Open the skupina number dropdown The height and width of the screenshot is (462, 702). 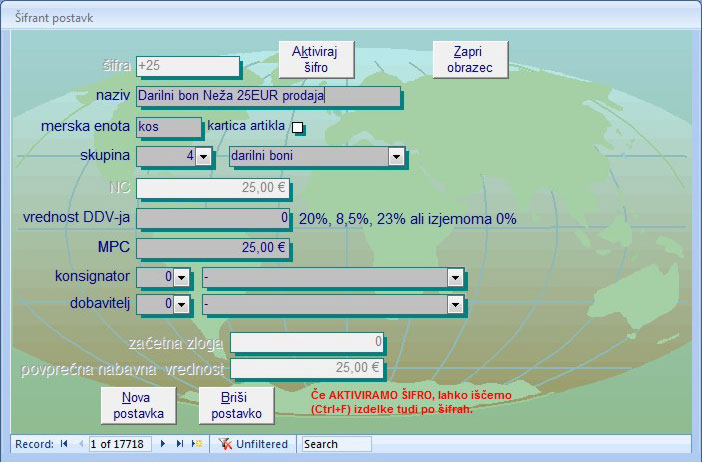203,156
